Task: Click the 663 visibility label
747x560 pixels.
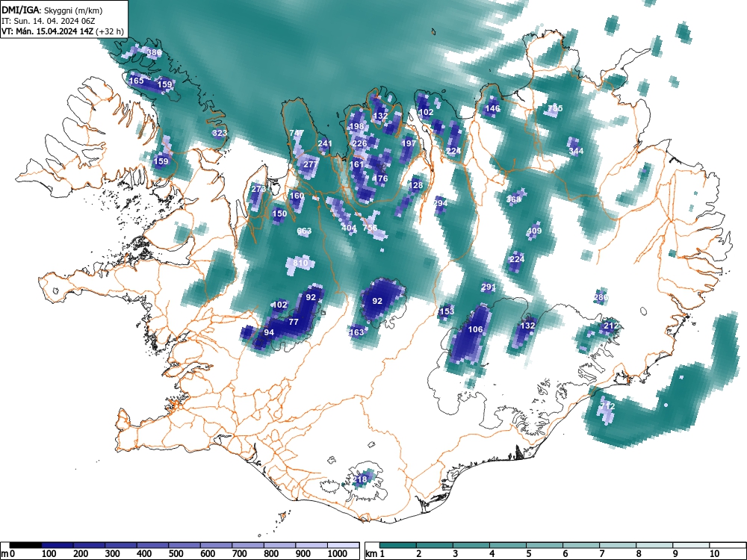Action: point(304,231)
